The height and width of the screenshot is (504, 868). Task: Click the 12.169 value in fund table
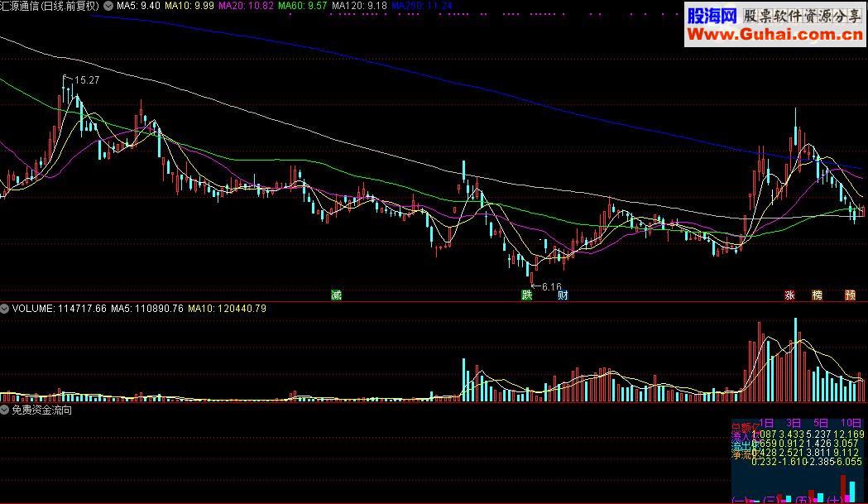point(849,434)
